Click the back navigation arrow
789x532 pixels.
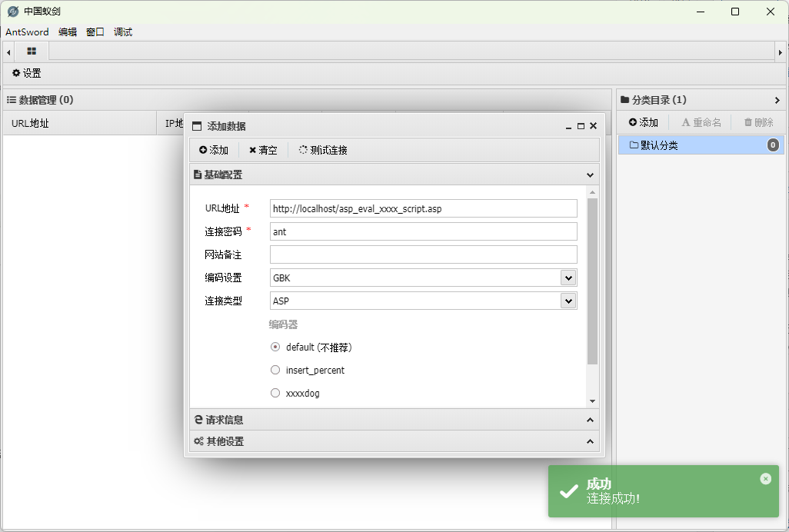[x=7, y=51]
